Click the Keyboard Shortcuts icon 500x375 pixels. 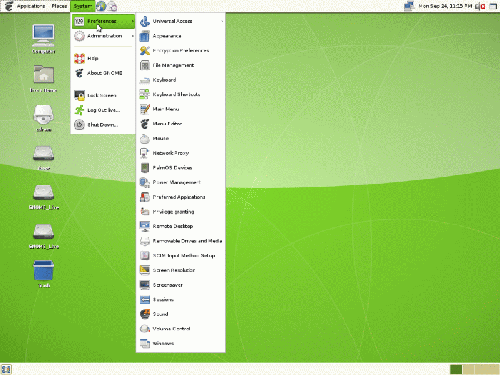click(x=145, y=94)
